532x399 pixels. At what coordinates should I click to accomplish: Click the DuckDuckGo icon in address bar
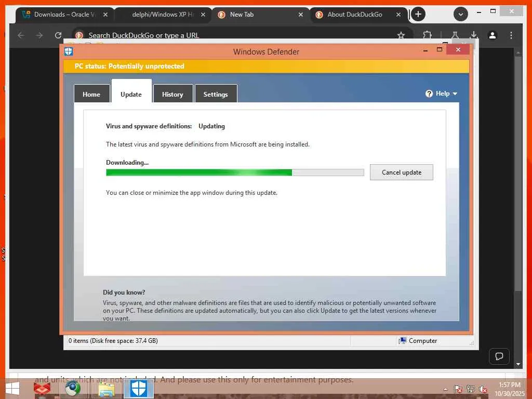coord(79,35)
